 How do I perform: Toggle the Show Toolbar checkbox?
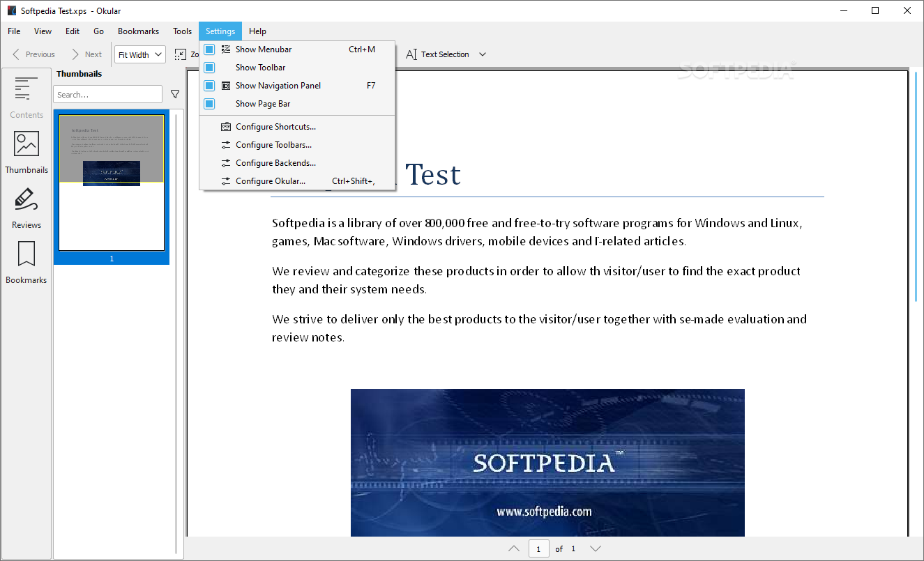[x=209, y=68]
